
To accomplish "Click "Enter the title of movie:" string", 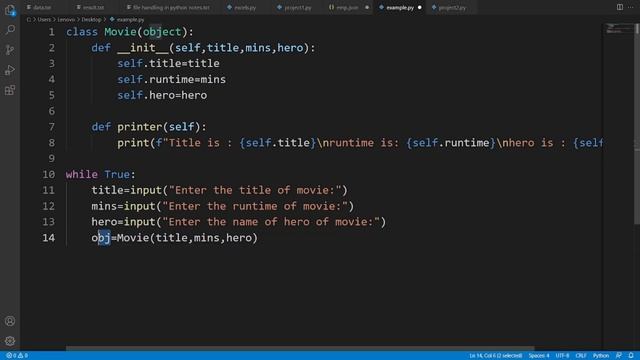I will click(255, 190).
